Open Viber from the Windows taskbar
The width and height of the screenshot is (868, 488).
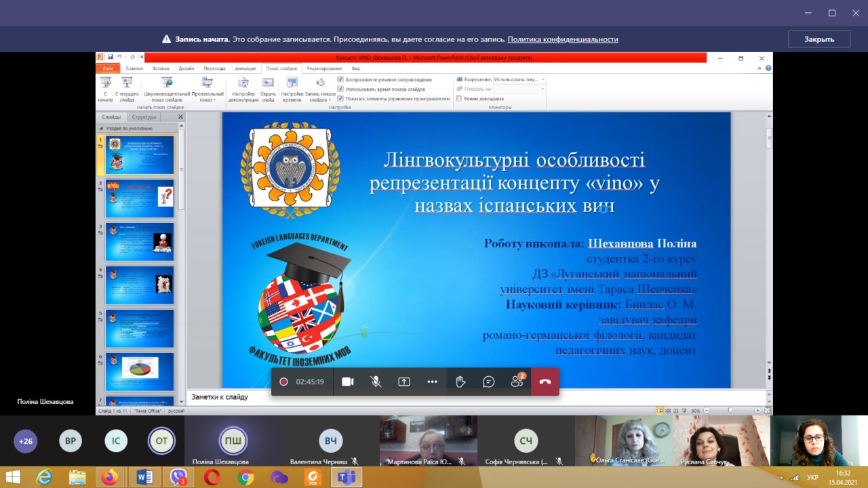point(178,477)
